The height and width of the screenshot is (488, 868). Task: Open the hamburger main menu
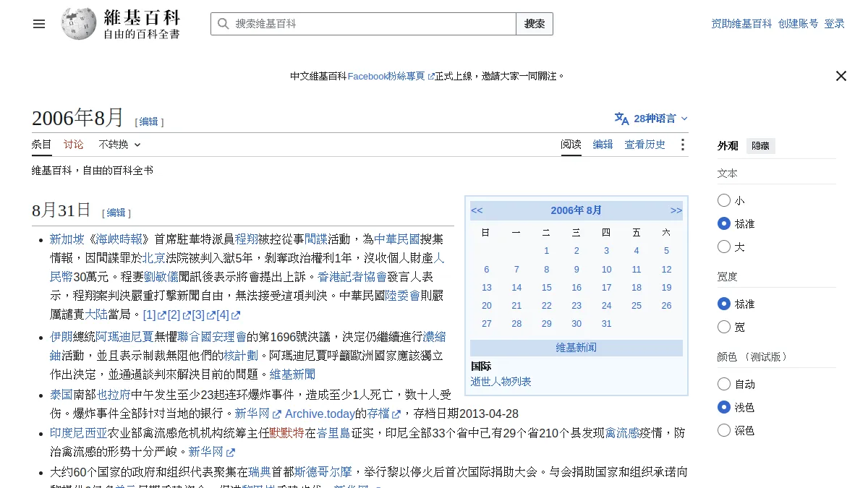pos(39,24)
